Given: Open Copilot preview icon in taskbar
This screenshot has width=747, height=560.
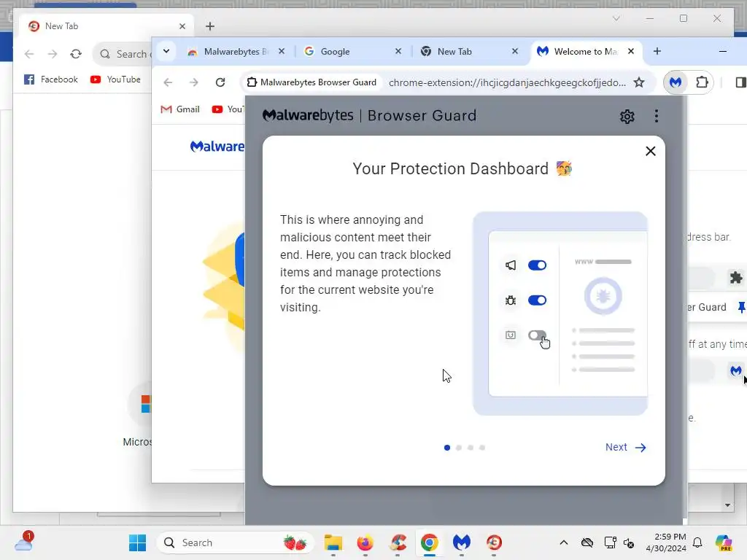Looking at the screenshot, I should point(724,542).
